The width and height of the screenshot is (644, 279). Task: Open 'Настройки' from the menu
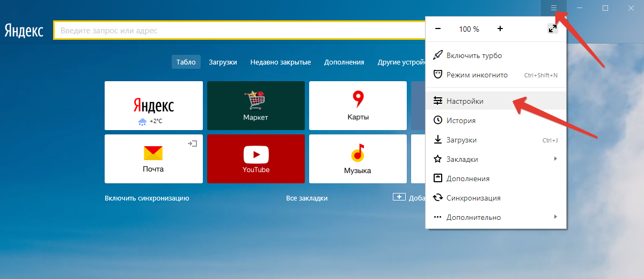tap(496, 101)
